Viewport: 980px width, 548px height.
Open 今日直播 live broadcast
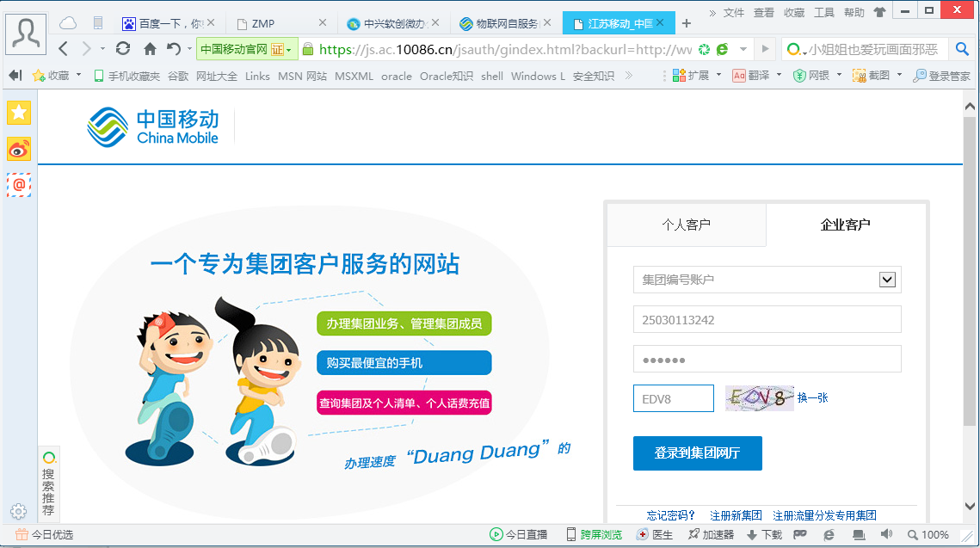coord(518,535)
